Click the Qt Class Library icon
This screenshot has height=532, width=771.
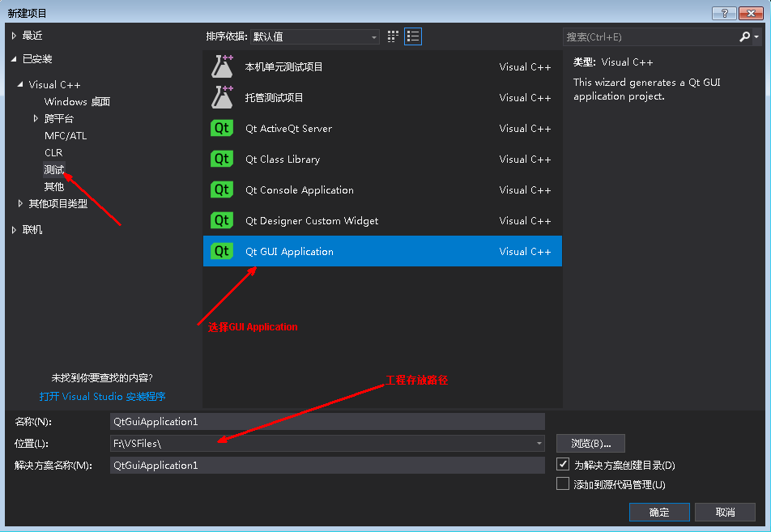pos(222,159)
